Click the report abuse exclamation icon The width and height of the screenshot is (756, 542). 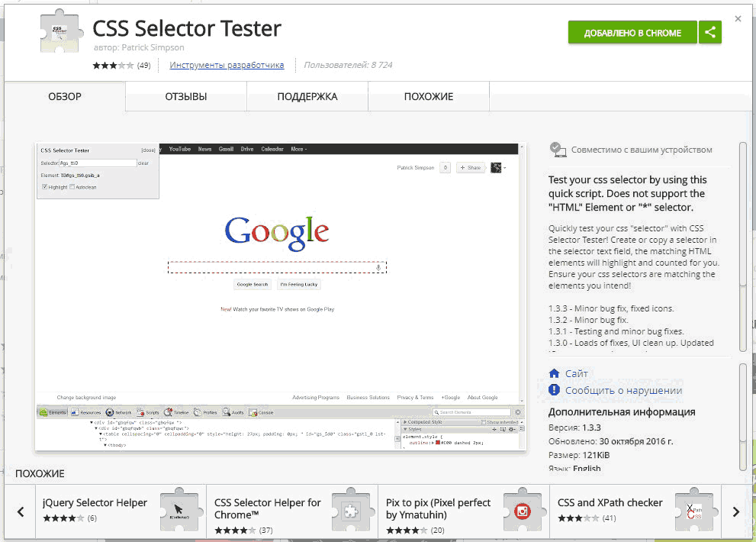(x=555, y=390)
